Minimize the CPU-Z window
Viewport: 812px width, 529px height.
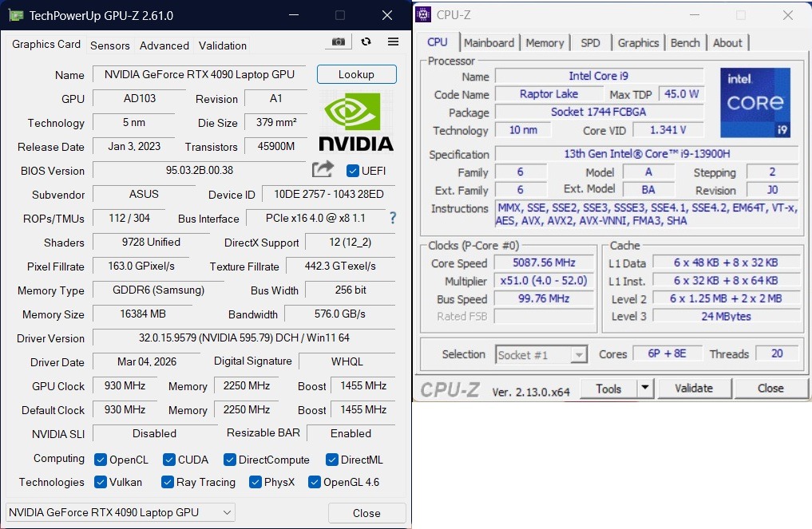coord(695,15)
